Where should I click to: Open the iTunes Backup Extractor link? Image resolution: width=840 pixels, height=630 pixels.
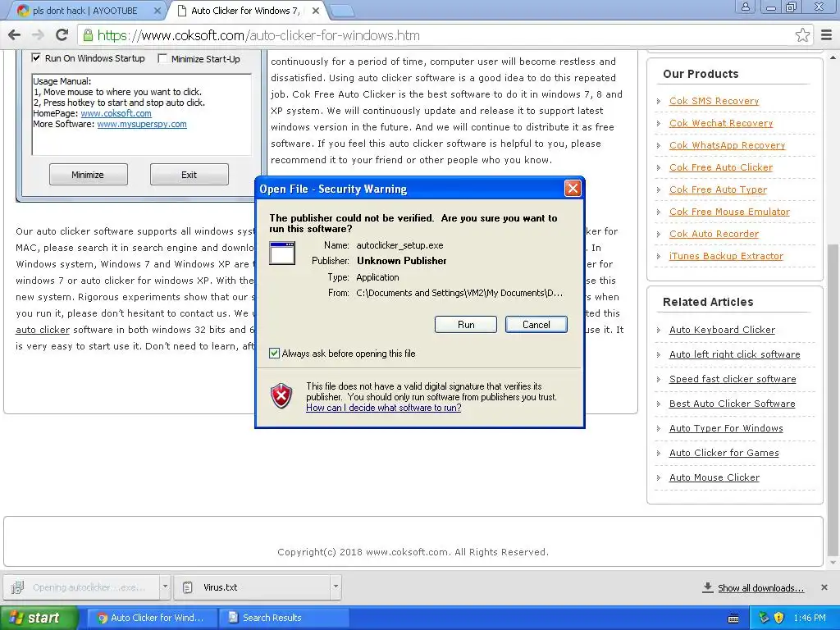point(726,256)
